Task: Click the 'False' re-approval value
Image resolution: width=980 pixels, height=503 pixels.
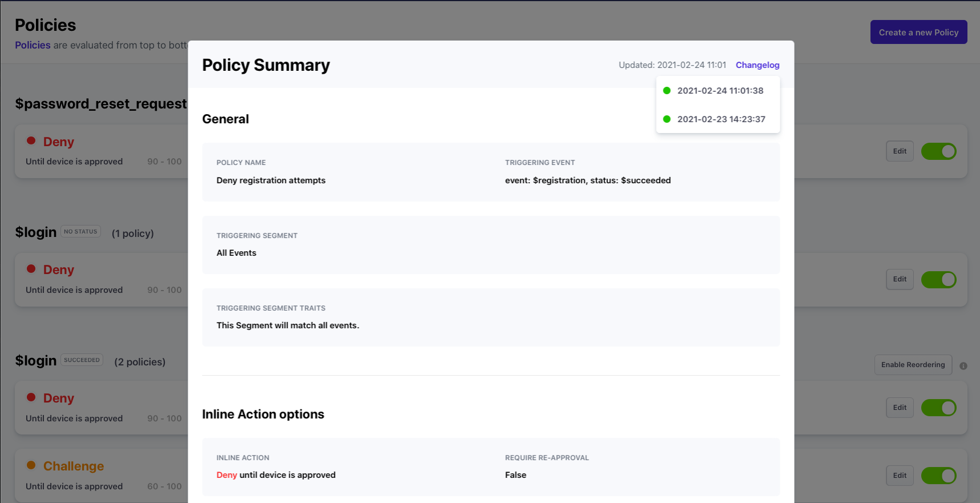Action: coord(516,475)
